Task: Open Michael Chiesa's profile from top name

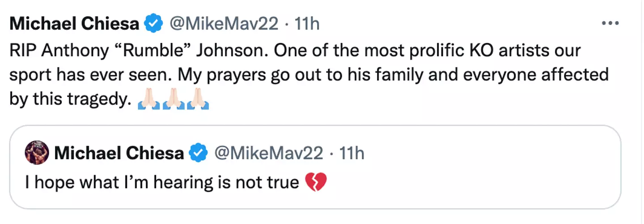Action: pyautogui.click(x=74, y=24)
